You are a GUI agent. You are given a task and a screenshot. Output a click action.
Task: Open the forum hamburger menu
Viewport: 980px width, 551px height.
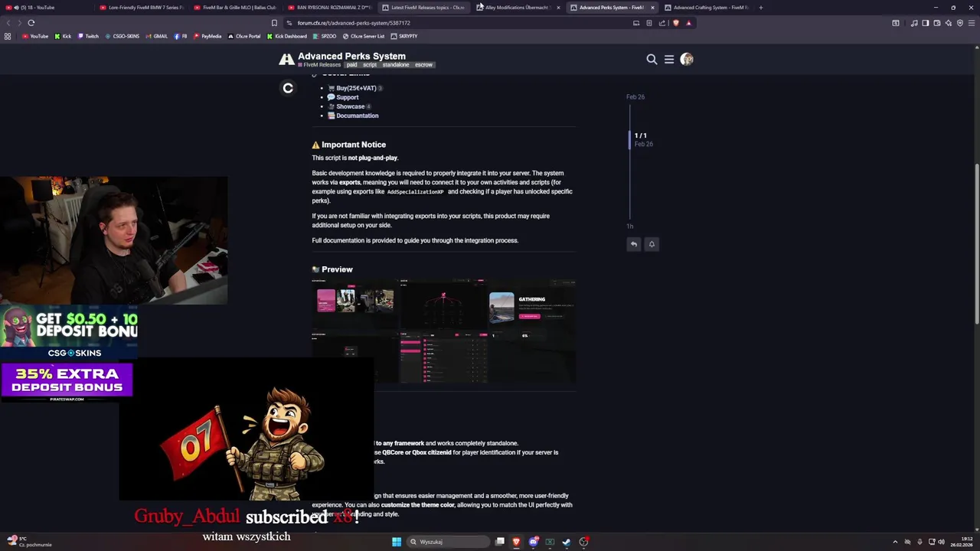669,59
